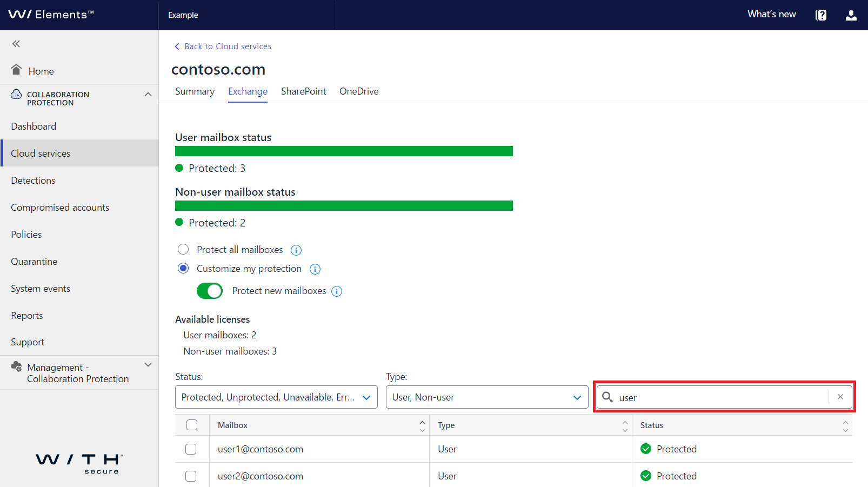Click User mailboxes: 2 license text
Image resolution: width=868 pixels, height=487 pixels.
click(219, 335)
